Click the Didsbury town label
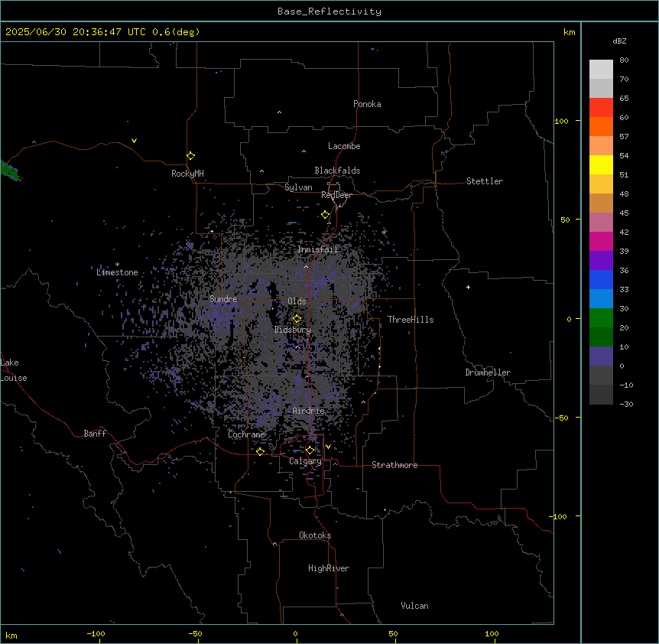 (293, 330)
